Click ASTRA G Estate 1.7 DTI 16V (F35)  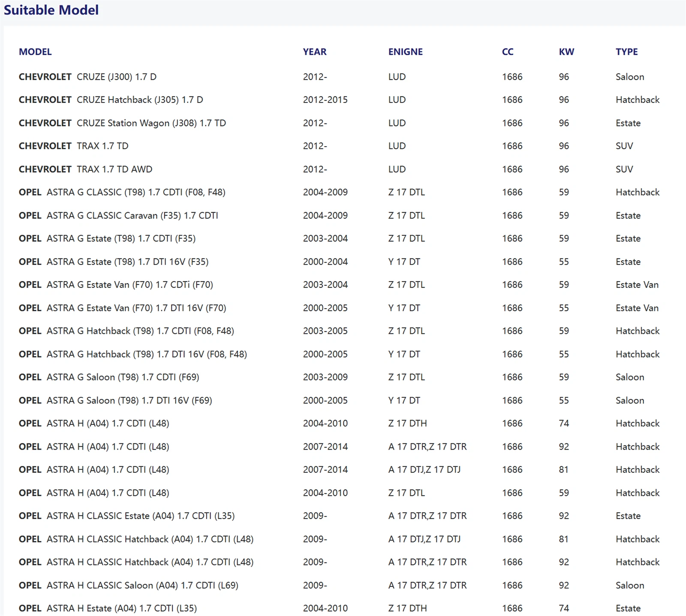[127, 262]
